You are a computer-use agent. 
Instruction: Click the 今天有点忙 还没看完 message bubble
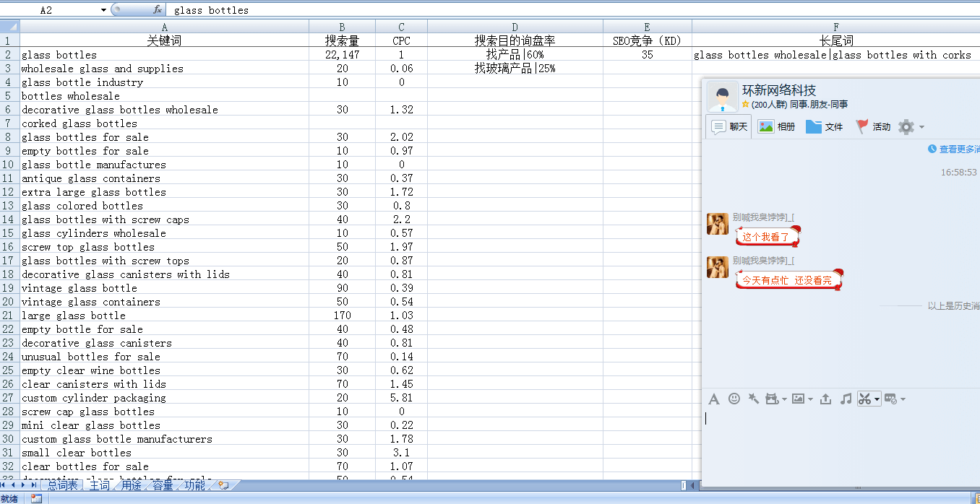pyautogui.click(x=789, y=280)
